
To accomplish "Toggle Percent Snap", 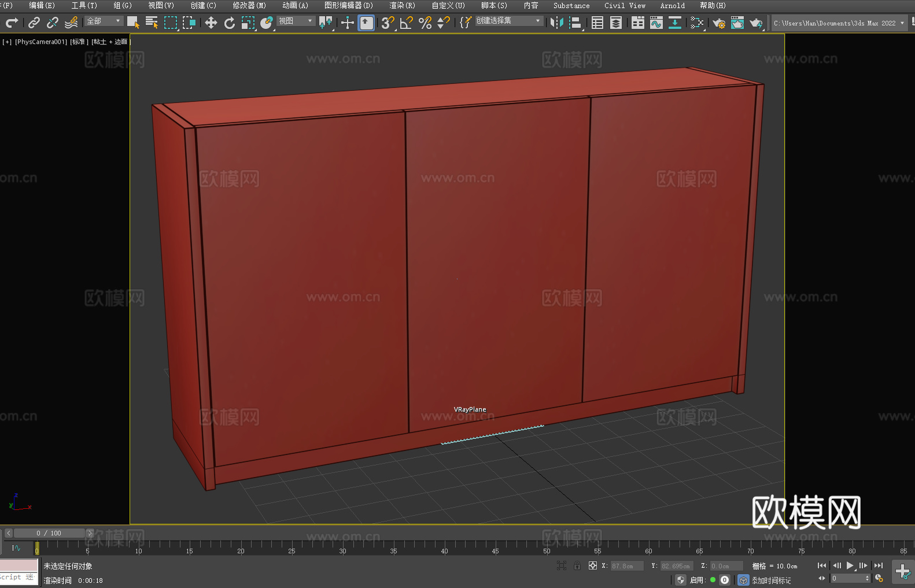I will coord(425,23).
